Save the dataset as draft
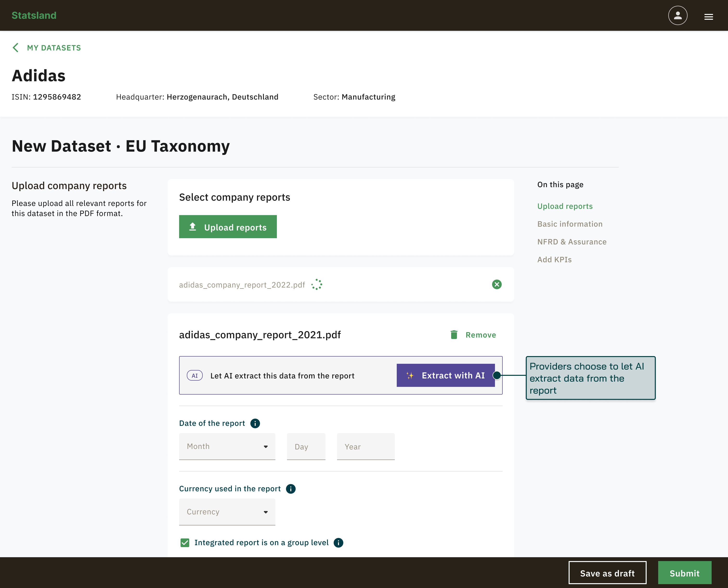728x588 pixels. [x=607, y=573]
